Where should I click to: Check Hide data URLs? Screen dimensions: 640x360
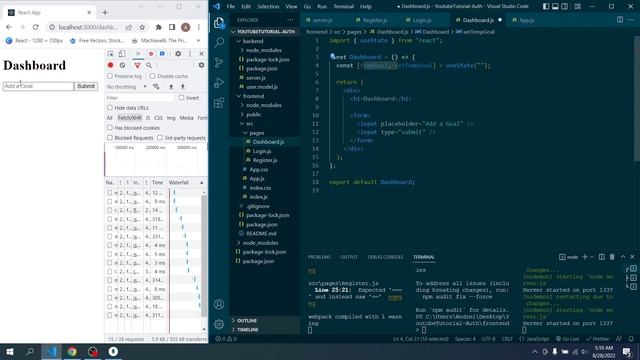coord(110,108)
